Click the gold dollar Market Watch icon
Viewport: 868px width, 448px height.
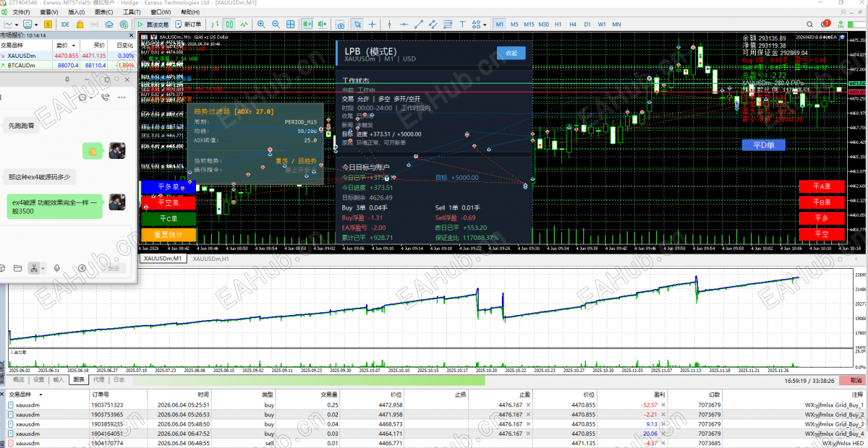click(48, 24)
